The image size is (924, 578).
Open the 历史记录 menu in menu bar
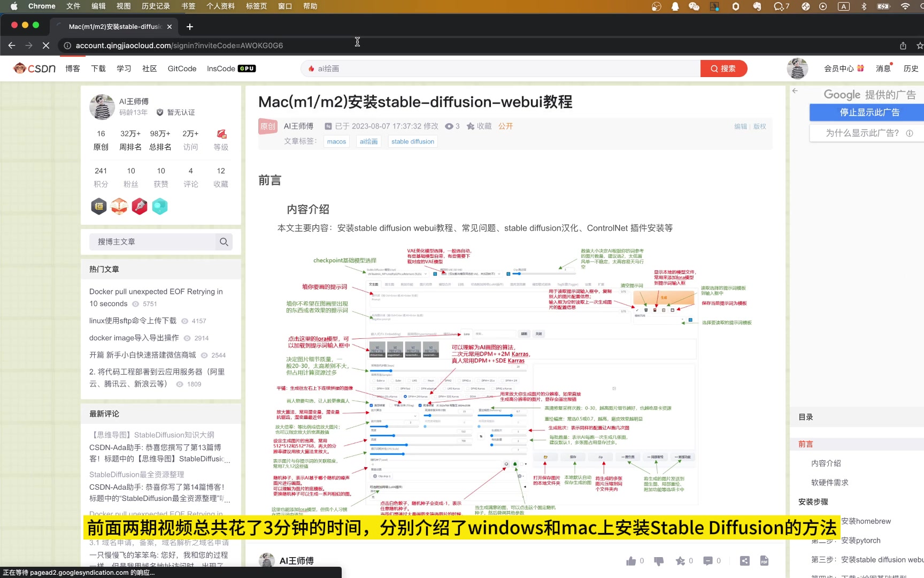click(x=156, y=6)
